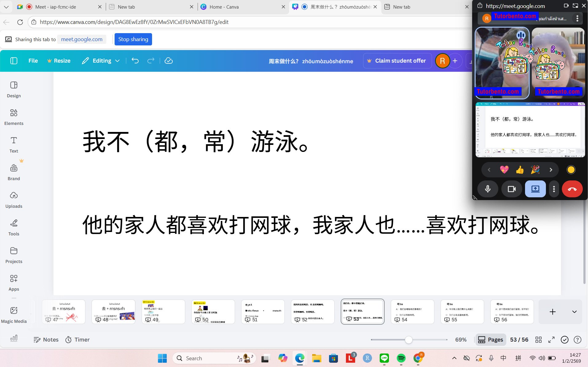The height and width of the screenshot is (367, 588).
Task: Mute the microphone in Google Meet
Action: click(x=488, y=189)
